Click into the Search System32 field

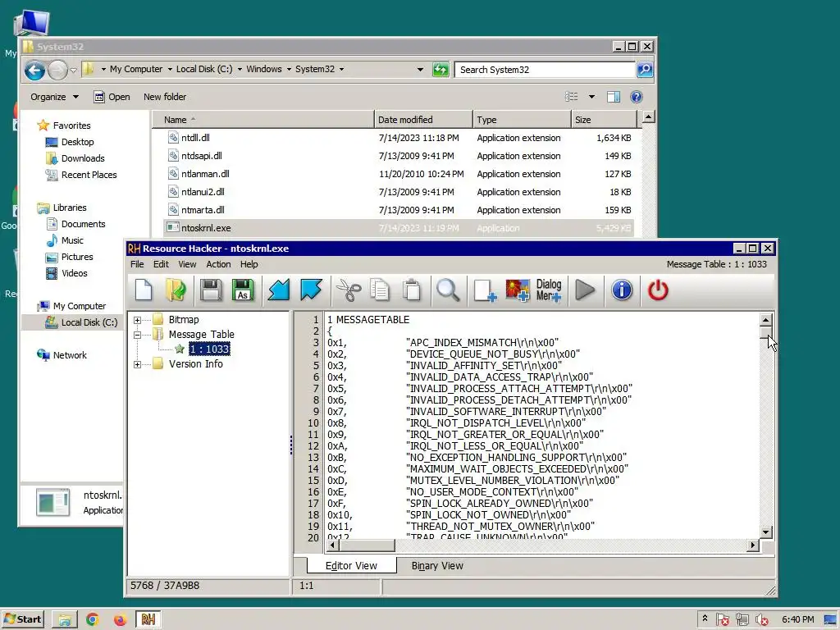tap(545, 70)
